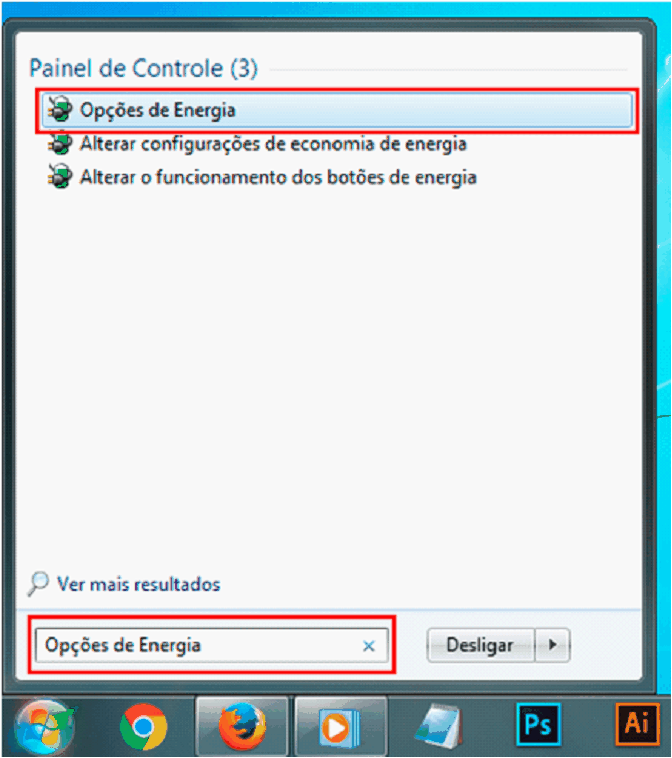Click the Painel de Controle (3) header
Viewport: 672px width, 758px height.
point(144,68)
